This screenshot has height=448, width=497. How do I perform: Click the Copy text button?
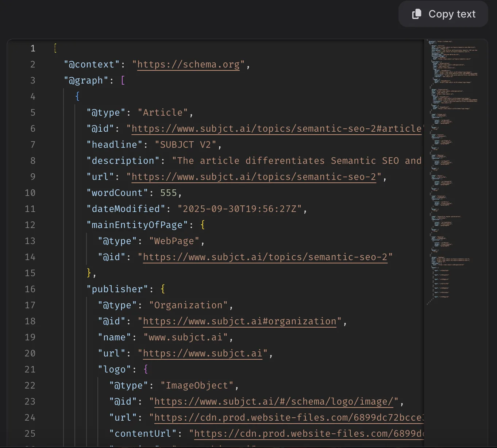(x=443, y=14)
